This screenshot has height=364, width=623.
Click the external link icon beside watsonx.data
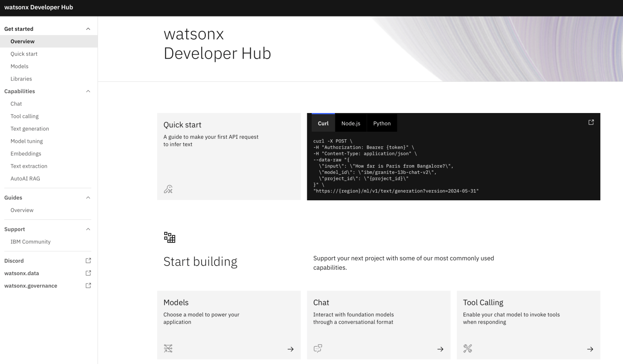(88, 273)
